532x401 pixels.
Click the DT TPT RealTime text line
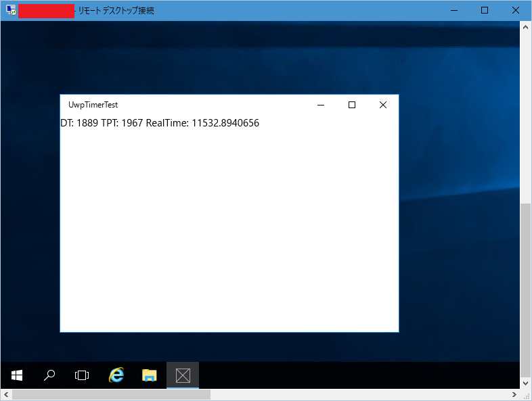tap(160, 122)
